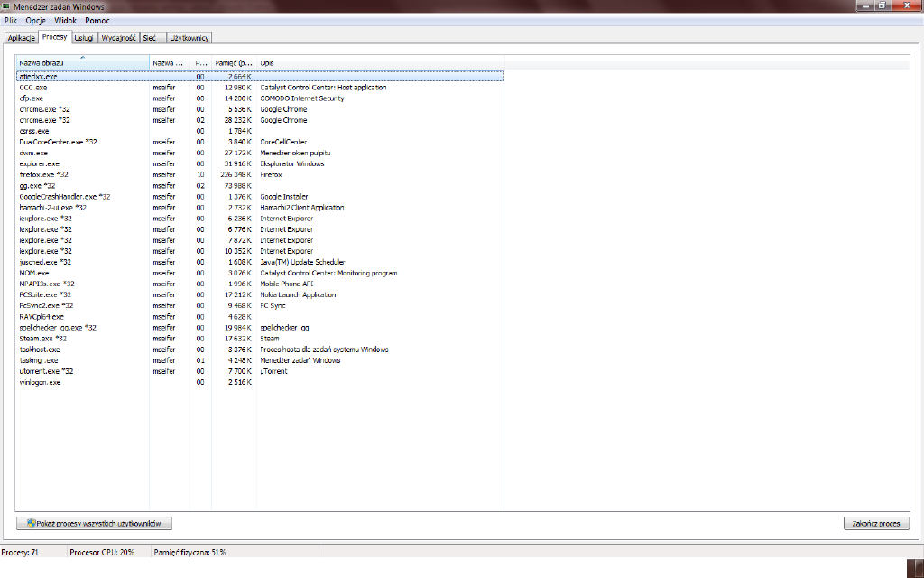Sort by the 'Pamięć (p...' column header

pyautogui.click(x=234, y=63)
